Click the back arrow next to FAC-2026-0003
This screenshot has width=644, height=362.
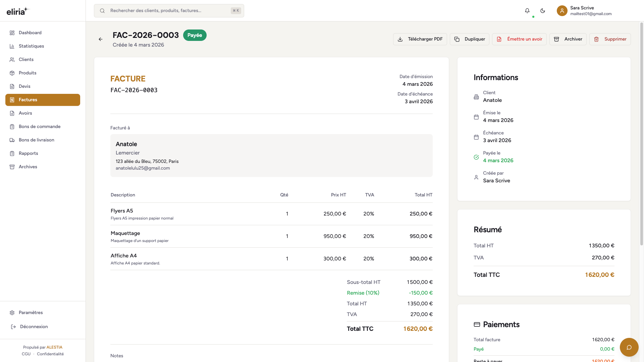click(x=101, y=39)
